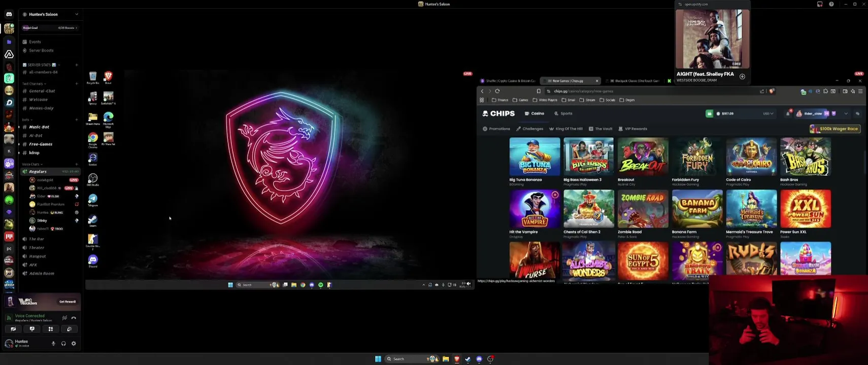Open the Boost Goal progress bar
This screenshot has width=868, height=365.
pyautogui.click(x=50, y=28)
